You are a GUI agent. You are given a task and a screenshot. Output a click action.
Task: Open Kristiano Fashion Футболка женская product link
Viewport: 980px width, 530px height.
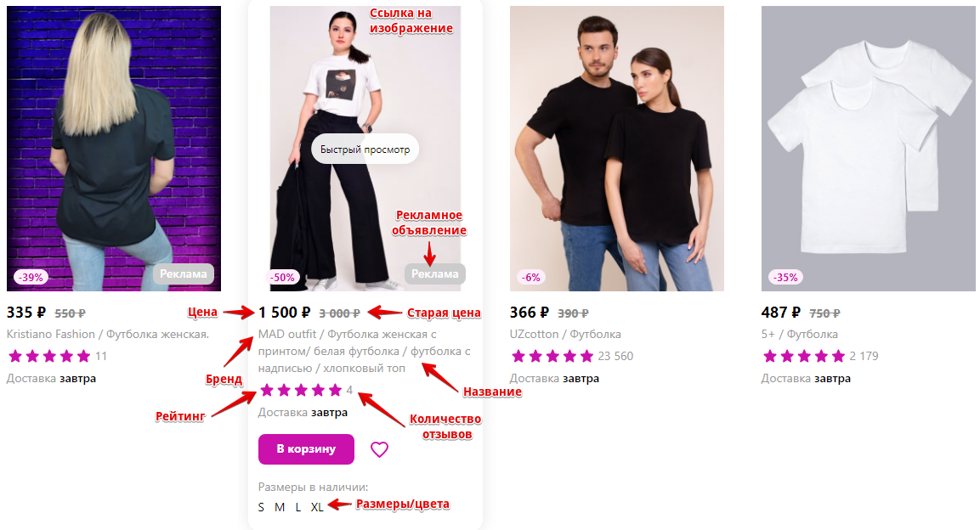[x=107, y=334]
